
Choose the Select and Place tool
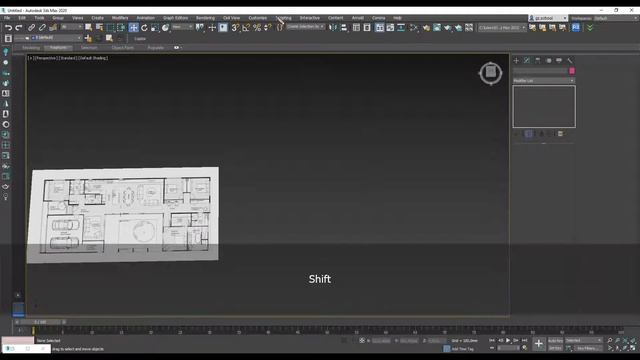click(x=165, y=28)
